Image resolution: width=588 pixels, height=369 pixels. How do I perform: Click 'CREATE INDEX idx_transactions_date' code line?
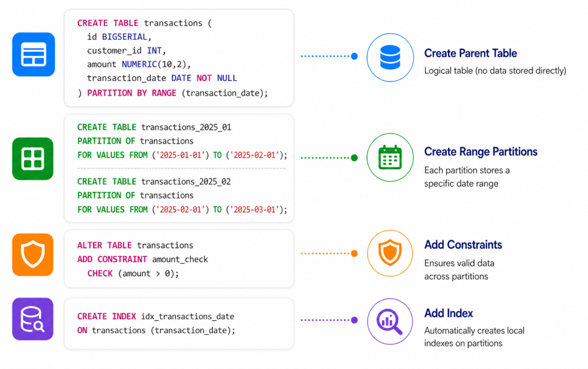point(156,317)
